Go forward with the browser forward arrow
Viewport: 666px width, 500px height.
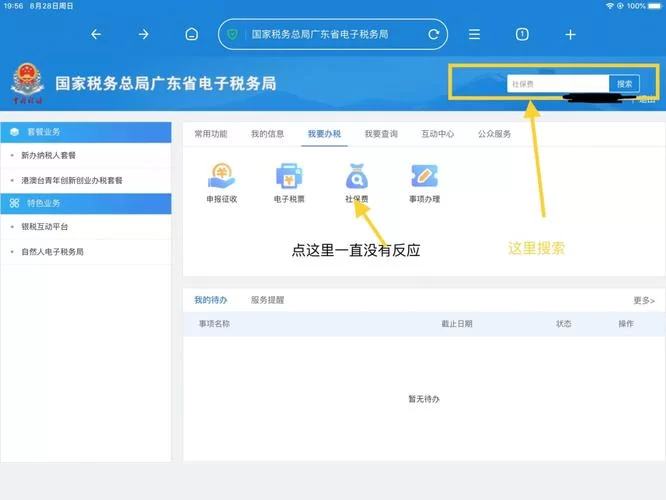click(144, 34)
